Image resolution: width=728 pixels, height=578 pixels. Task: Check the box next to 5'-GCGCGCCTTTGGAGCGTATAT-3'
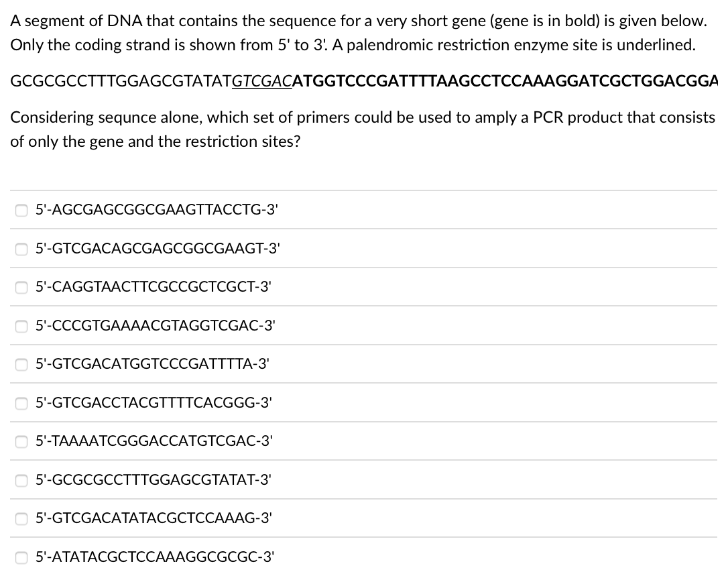22,480
